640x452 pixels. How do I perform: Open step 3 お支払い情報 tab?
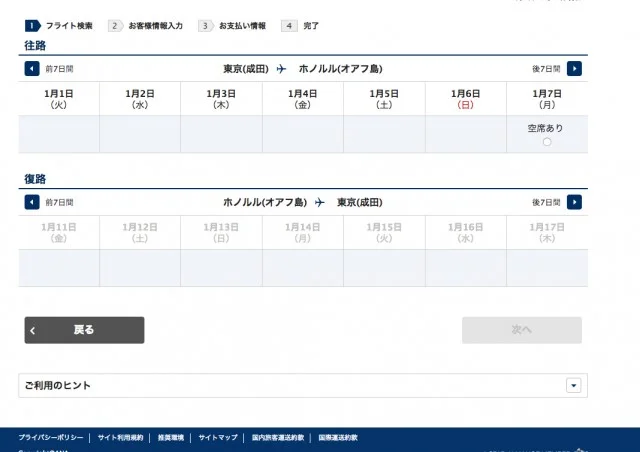[232, 25]
